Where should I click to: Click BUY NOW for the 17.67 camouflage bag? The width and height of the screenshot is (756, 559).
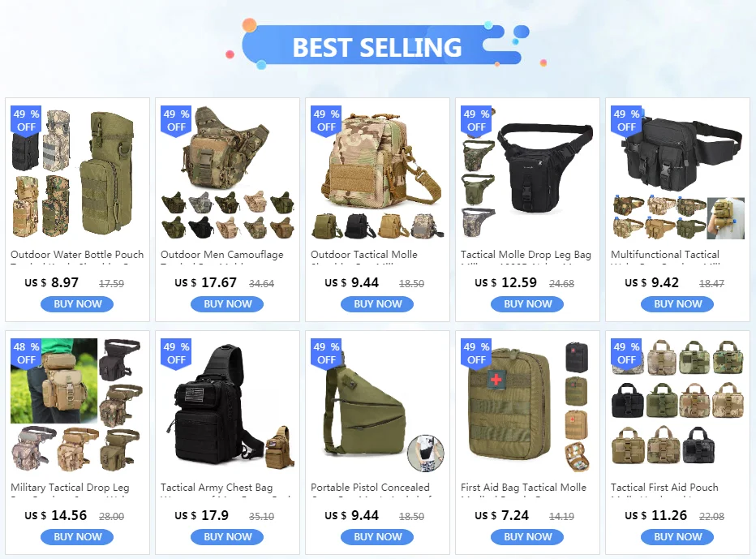(228, 304)
